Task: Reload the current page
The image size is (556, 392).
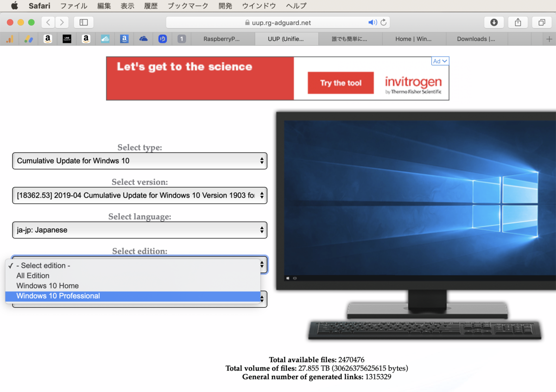Action: click(383, 22)
